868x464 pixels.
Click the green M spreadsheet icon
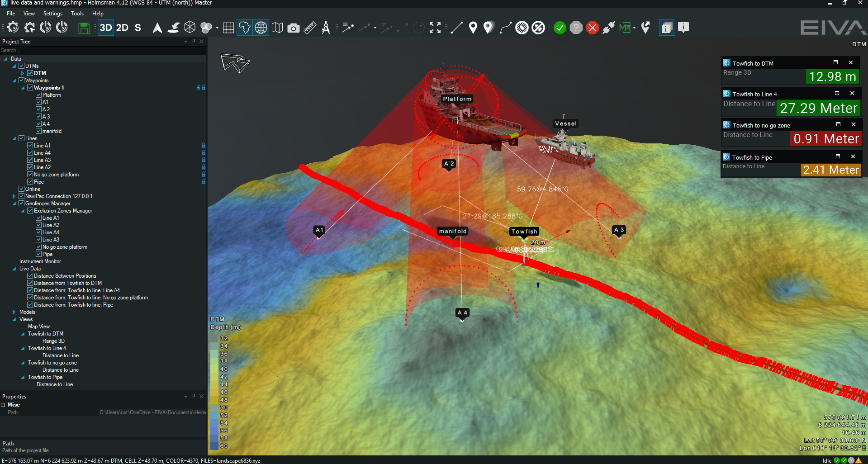[x=625, y=28]
